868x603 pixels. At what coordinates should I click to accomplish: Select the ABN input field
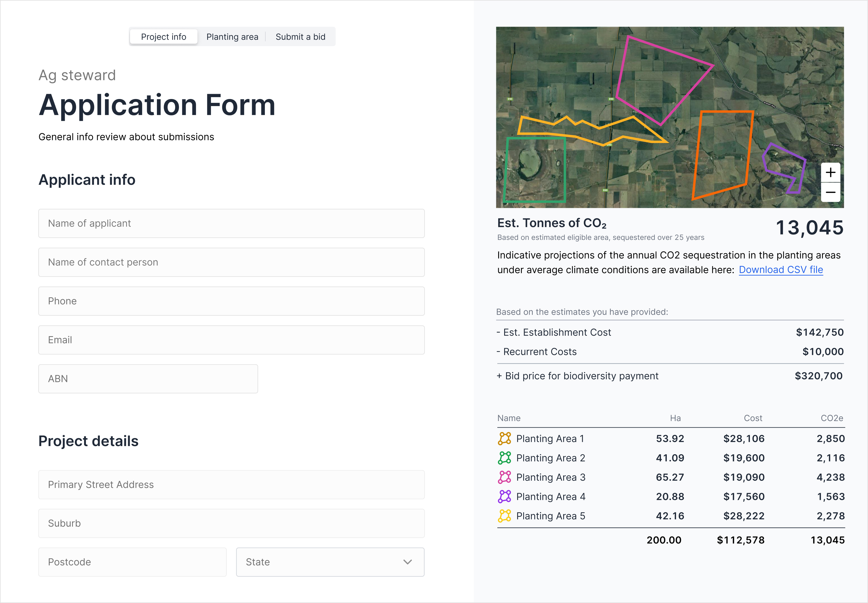tap(148, 379)
